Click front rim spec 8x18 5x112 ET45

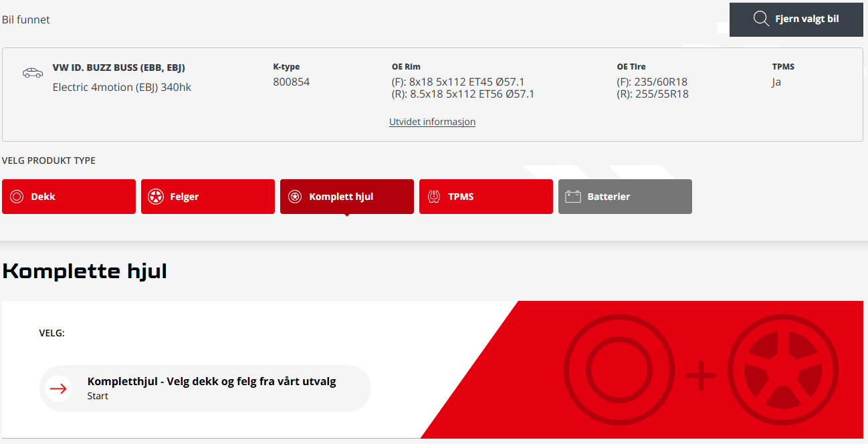tap(458, 82)
